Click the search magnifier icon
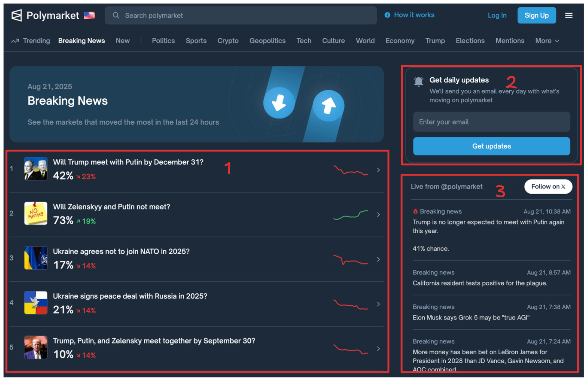588x381 pixels. pos(116,15)
